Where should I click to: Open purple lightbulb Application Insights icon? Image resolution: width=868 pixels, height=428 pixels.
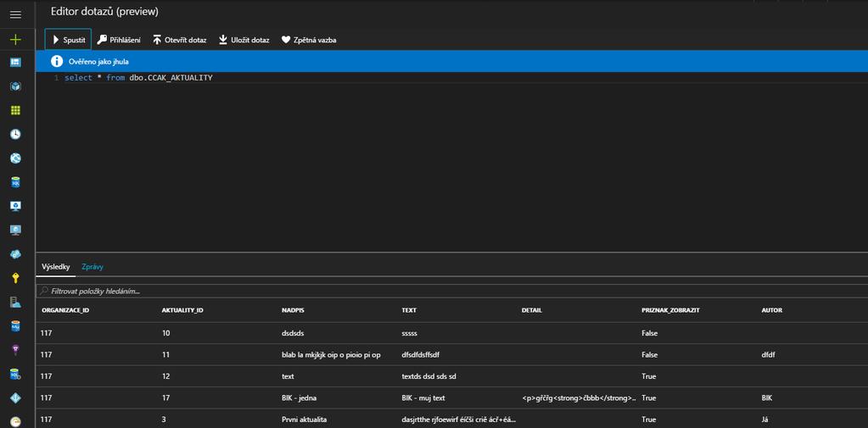[15, 349]
